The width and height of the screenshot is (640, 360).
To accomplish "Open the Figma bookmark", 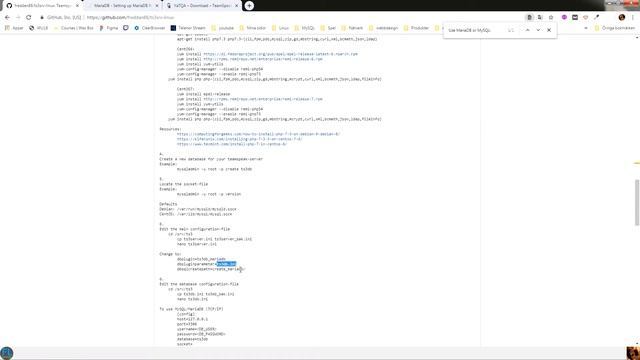I will 109,28.
